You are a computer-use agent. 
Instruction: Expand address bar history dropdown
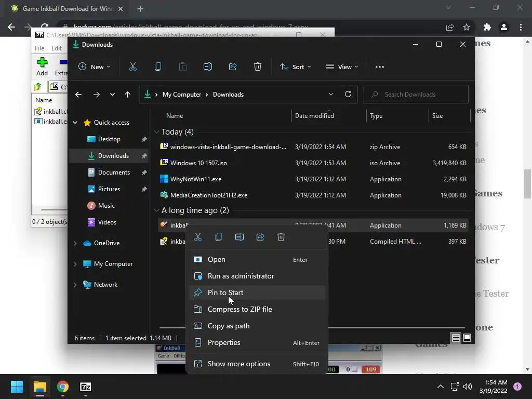click(331, 95)
